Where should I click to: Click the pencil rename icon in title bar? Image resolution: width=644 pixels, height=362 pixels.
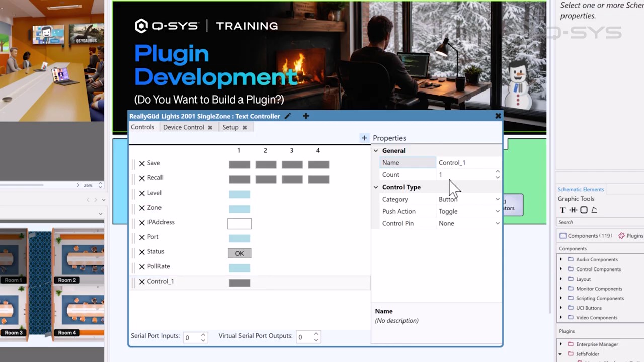[x=287, y=116]
